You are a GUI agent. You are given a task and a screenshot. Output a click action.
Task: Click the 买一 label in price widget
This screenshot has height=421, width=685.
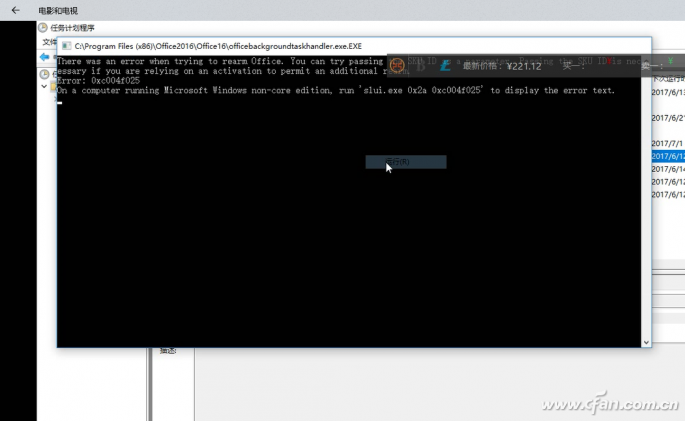573,66
